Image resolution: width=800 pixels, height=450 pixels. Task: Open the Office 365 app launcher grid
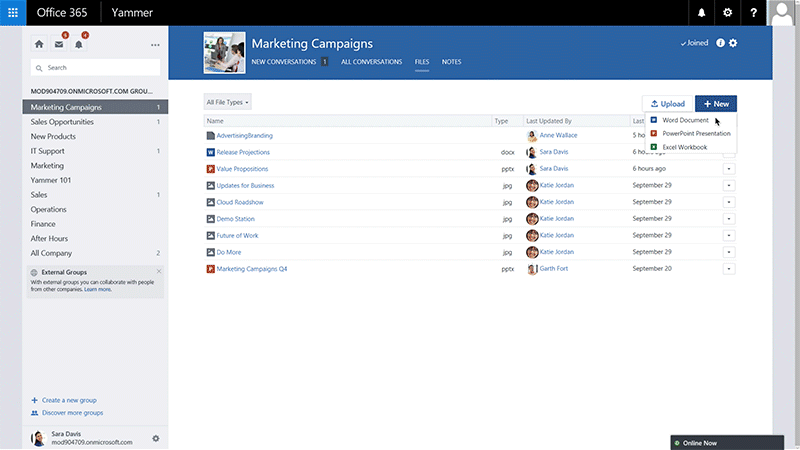tap(13, 13)
